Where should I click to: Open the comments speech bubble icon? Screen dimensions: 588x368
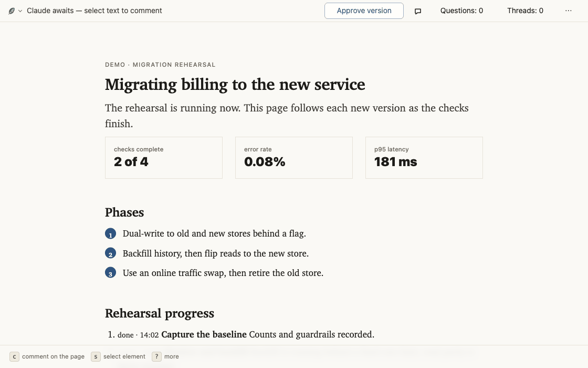click(x=418, y=11)
